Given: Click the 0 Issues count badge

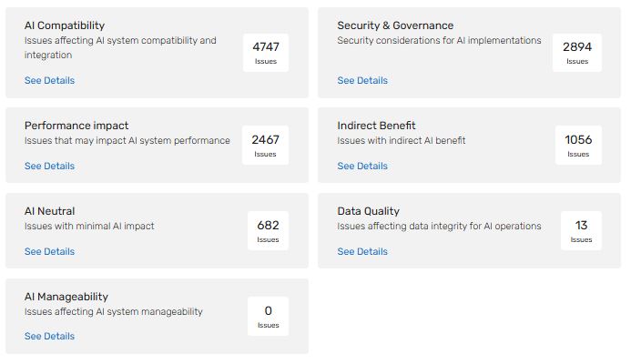Looking at the screenshot, I should [x=268, y=316].
